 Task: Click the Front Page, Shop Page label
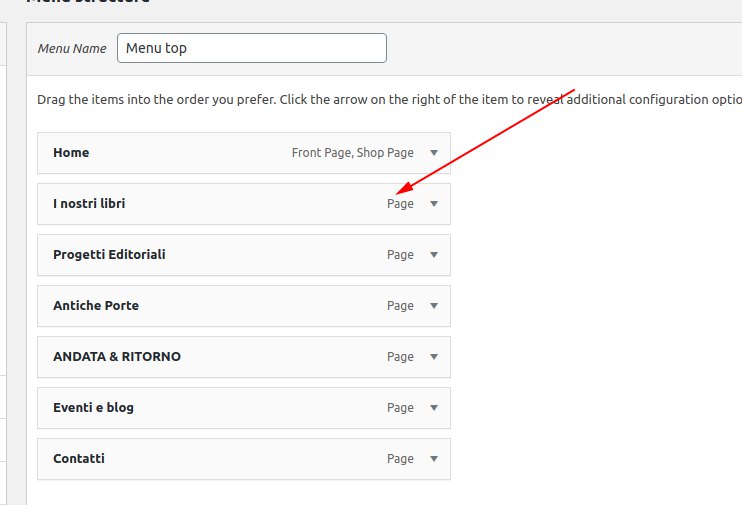pos(352,153)
